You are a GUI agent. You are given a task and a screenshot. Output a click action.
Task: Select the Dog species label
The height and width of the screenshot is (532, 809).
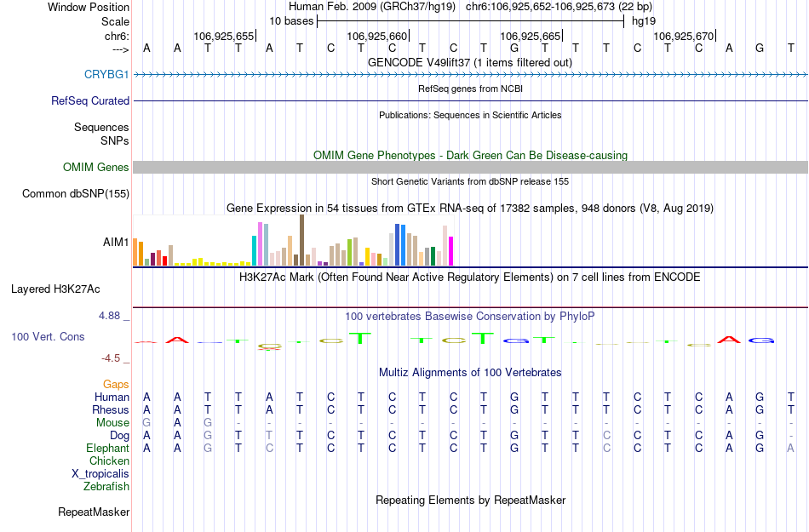(x=119, y=436)
